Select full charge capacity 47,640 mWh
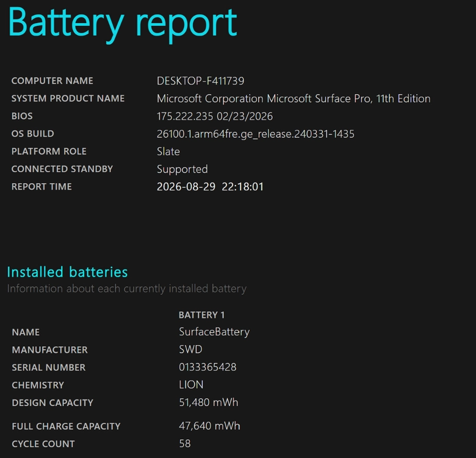This screenshot has width=476, height=458. (209, 426)
